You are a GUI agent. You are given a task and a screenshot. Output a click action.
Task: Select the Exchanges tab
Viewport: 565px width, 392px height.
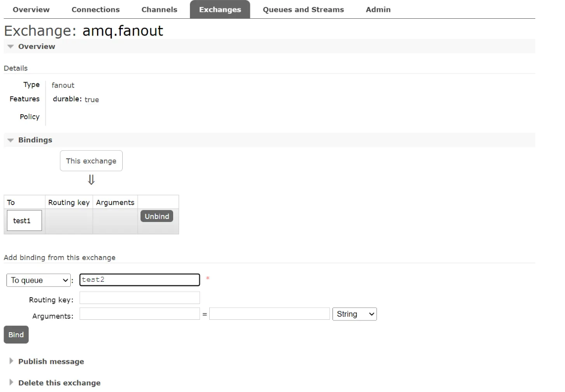(x=220, y=9)
